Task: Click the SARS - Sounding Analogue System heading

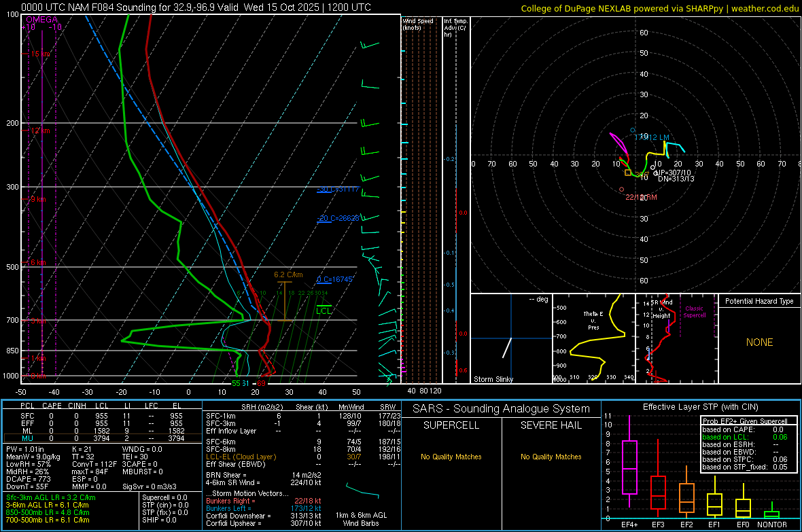Action: (x=502, y=409)
